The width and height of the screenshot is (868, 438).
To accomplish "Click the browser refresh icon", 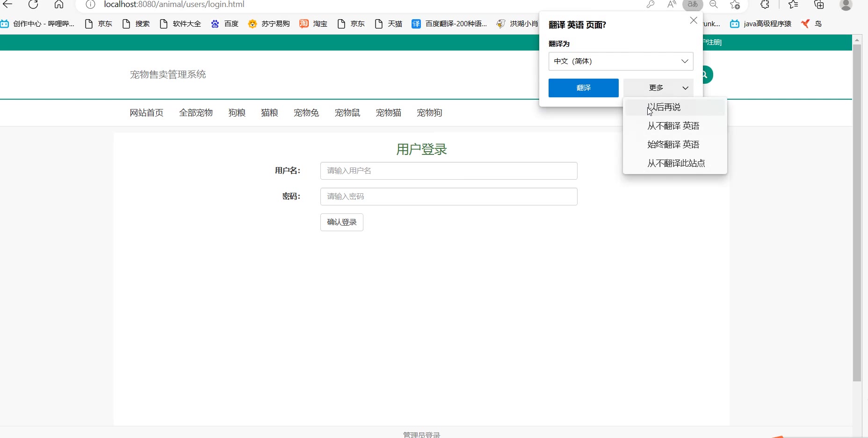I will pyautogui.click(x=33, y=5).
